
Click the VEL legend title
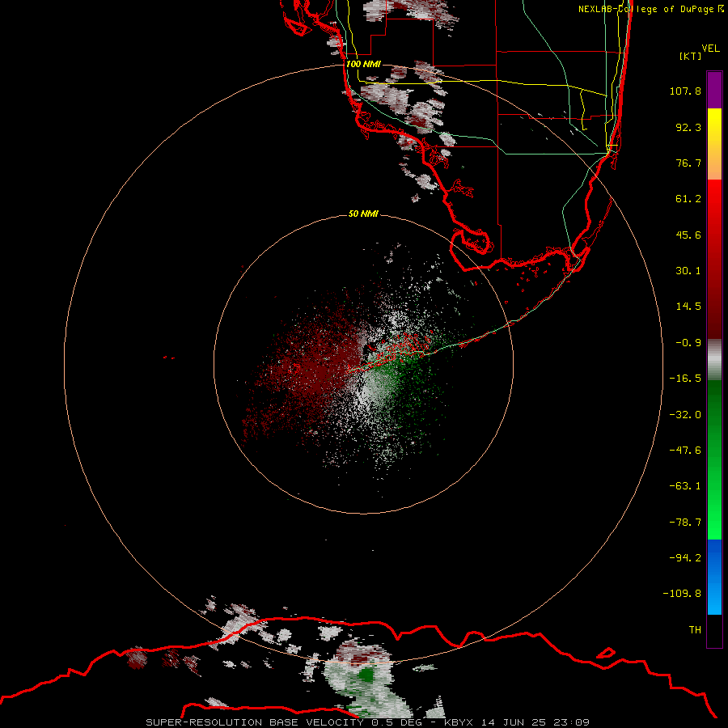click(x=711, y=49)
